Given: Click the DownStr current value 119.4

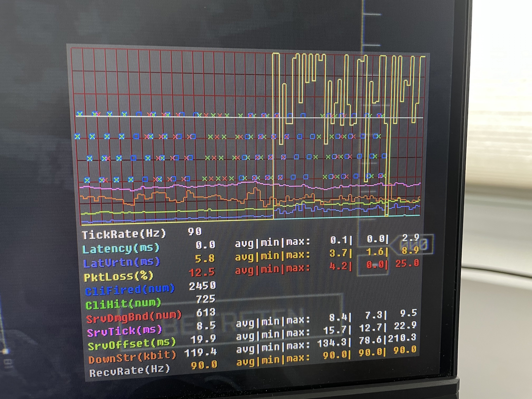Looking at the screenshot, I should point(201,353).
